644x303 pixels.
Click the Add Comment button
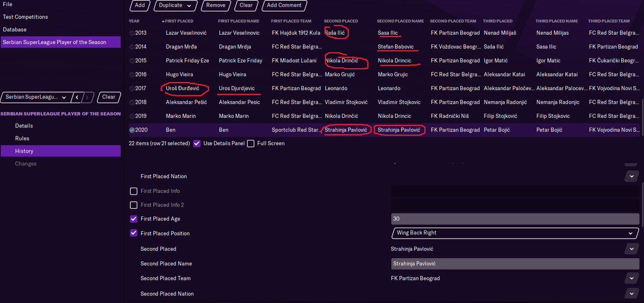[284, 6]
